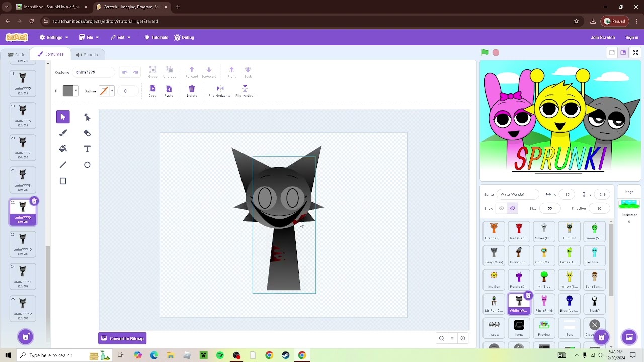Stop the project with the red button
The image size is (644, 362).
[496, 52]
